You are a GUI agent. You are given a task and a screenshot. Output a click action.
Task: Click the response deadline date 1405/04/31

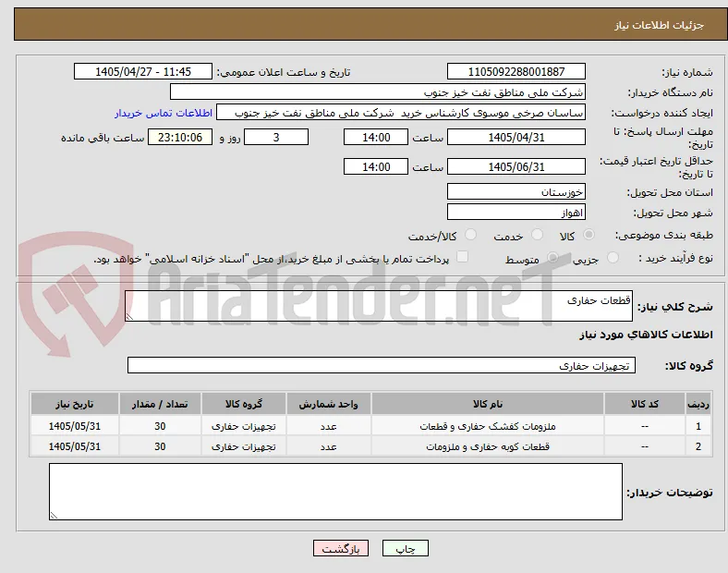pos(516,137)
